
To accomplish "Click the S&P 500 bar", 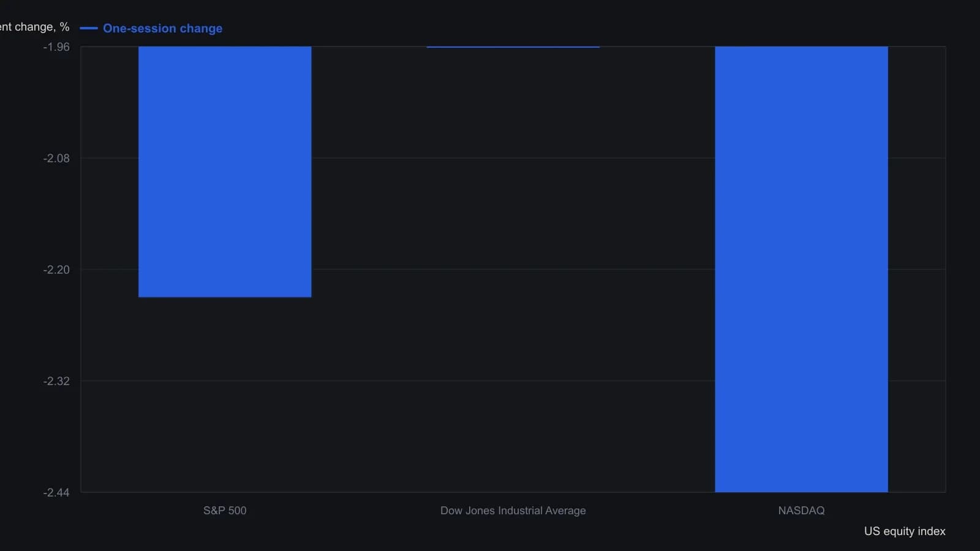I will click(225, 171).
